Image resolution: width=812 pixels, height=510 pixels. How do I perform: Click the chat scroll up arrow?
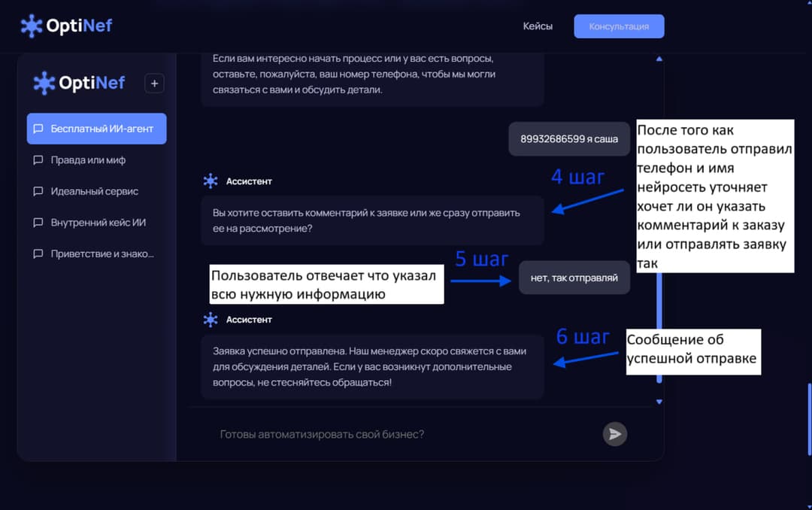659,59
